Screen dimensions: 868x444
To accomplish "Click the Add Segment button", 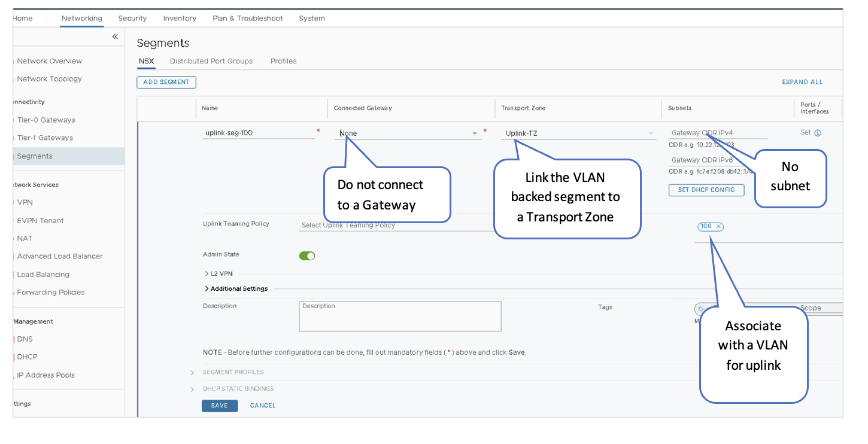I will (x=166, y=82).
